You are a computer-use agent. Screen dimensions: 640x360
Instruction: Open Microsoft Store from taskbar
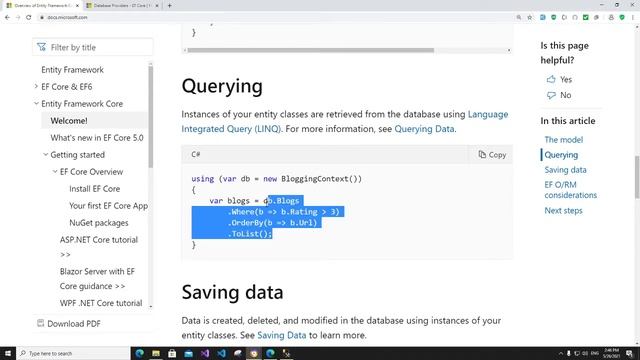(172, 353)
